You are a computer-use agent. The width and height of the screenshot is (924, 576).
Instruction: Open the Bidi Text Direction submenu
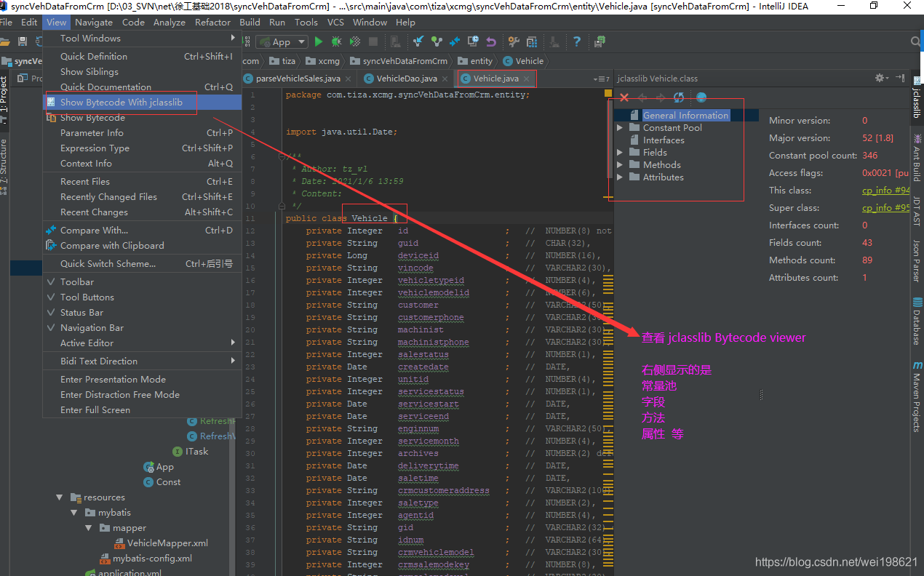pyautogui.click(x=142, y=361)
